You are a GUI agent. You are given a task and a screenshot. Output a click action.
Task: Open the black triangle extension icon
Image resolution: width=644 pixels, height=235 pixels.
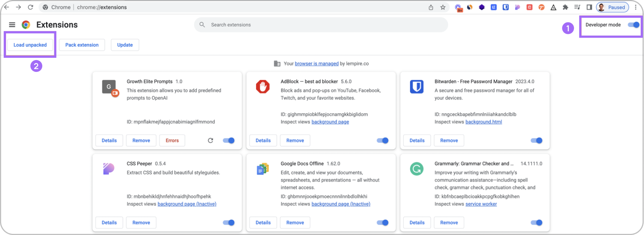pos(553,7)
